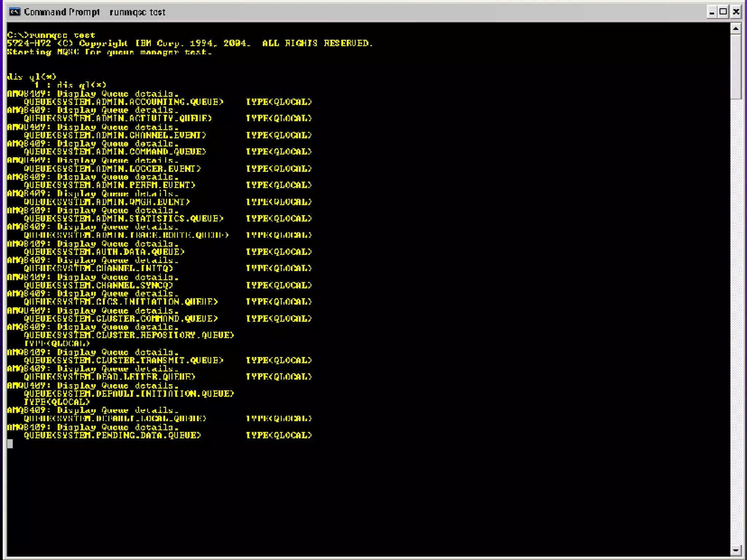
Task: Click the empty scrollbar track below the thumb
Action: pyautogui.click(x=736, y=321)
